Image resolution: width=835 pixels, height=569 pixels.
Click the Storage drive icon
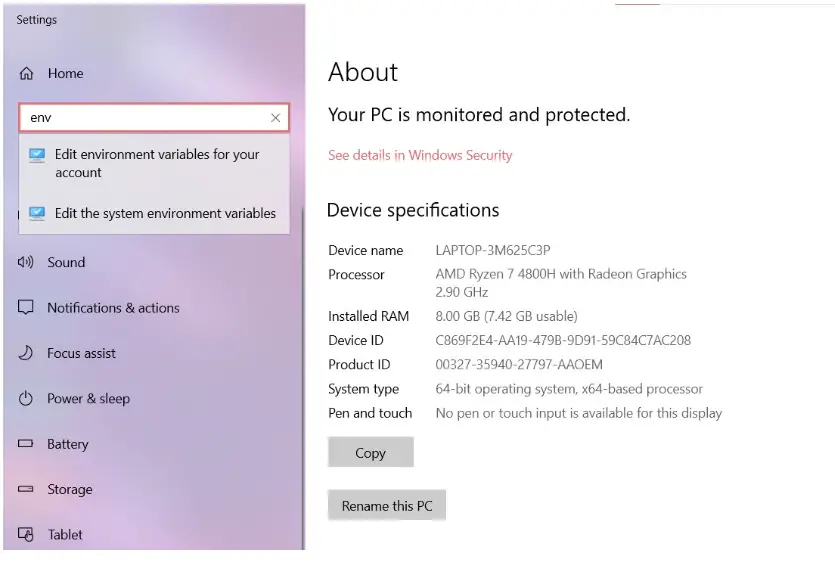[26, 489]
